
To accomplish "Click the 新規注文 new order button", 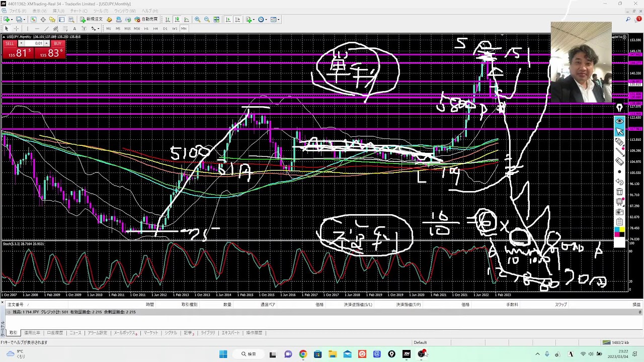I will pyautogui.click(x=91, y=20).
